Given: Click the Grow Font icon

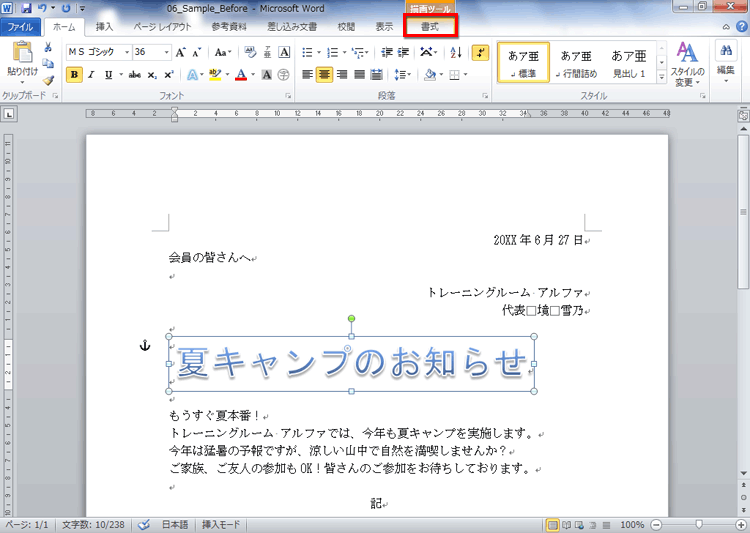Looking at the screenshot, I should (180, 52).
